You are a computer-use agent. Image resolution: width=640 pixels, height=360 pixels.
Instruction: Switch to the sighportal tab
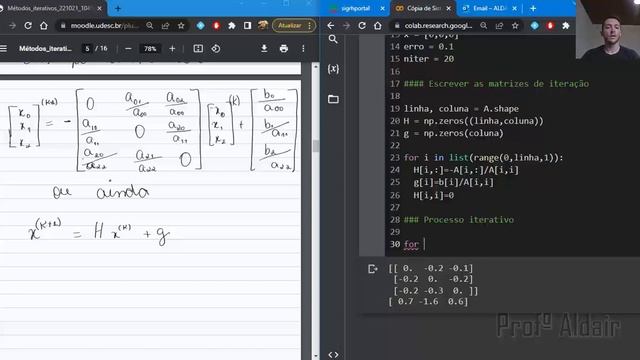[x=356, y=8]
